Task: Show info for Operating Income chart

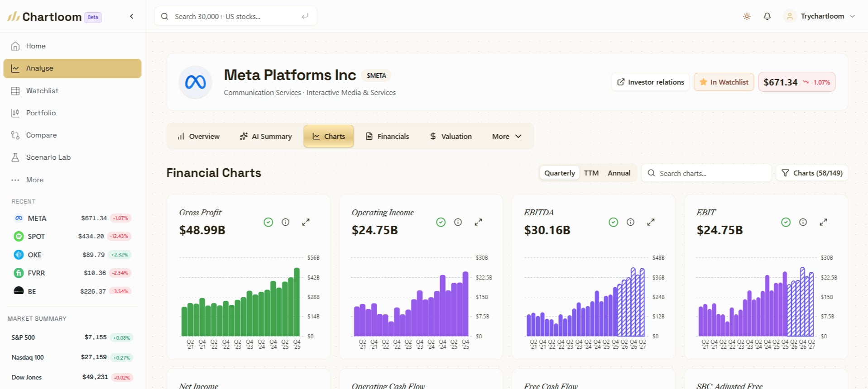Action: (458, 222)
